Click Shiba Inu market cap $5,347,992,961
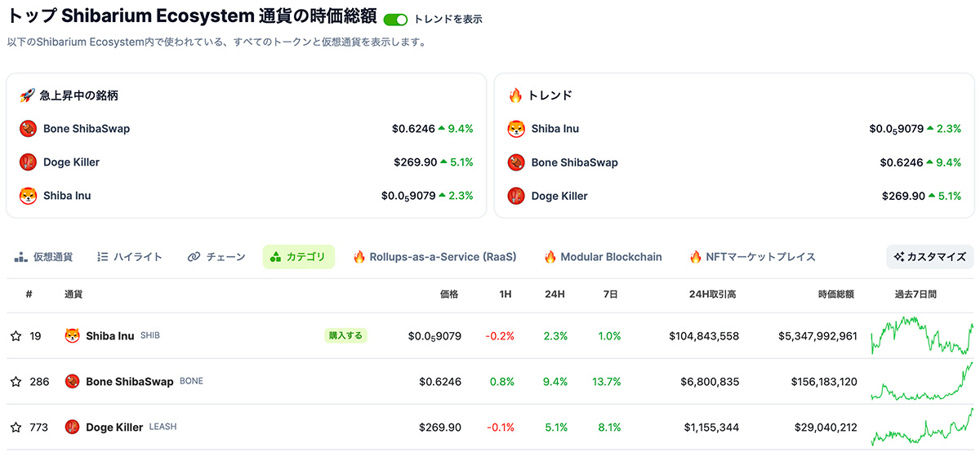 tap(817, 336)
